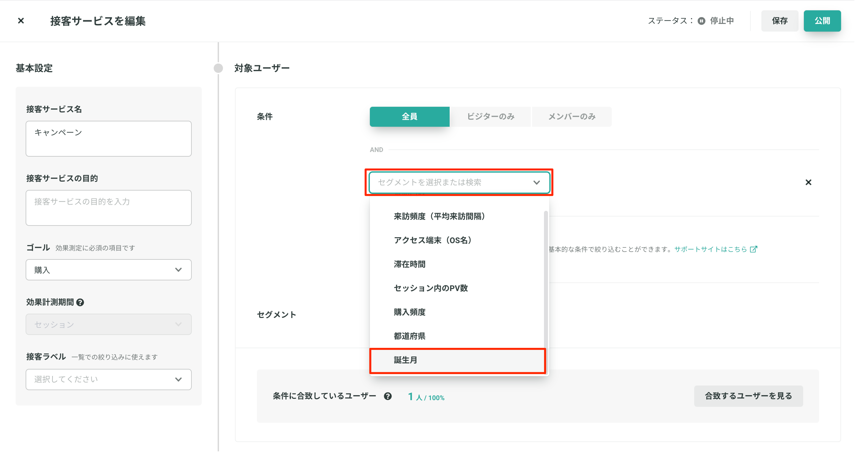Expand the ゴール 購入 dropdown
The height and width of the screenshot is (465, 868).
tap(108, 270)
